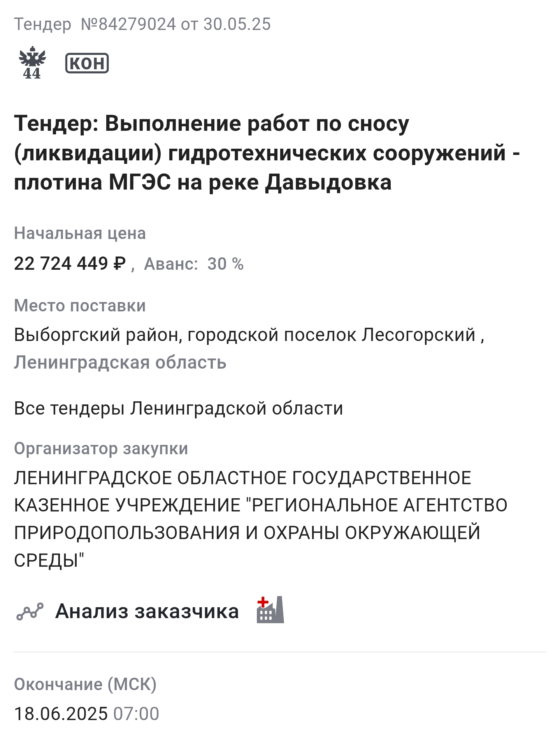Click the tender number №84279024 header
Viewport: 560px width, 738px height.
tap(128, 25)
